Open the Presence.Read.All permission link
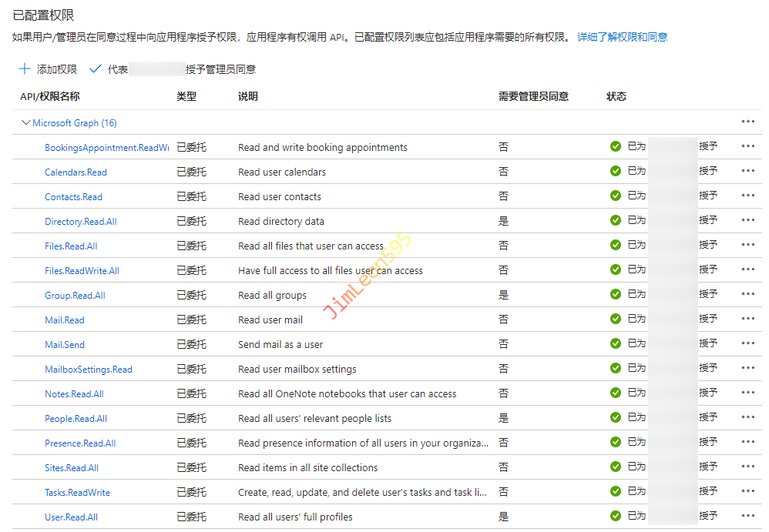The image size is (769, 532). click(80, 443)
